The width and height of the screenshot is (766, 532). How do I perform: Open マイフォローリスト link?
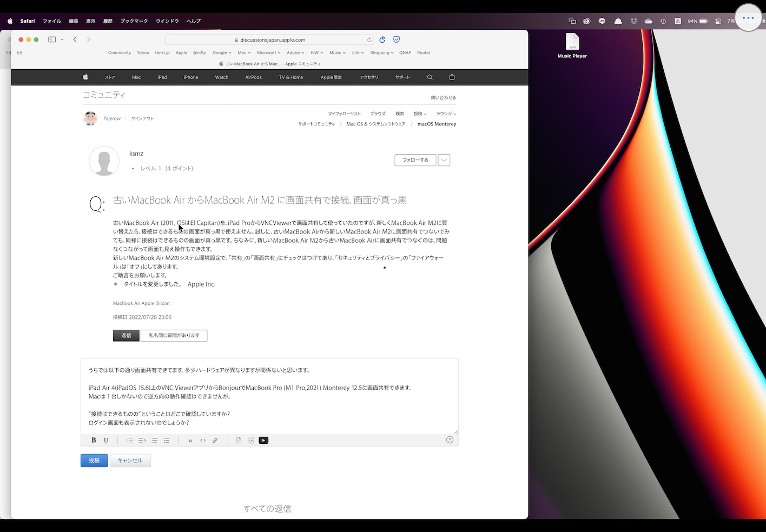click(x=344, y=114)
